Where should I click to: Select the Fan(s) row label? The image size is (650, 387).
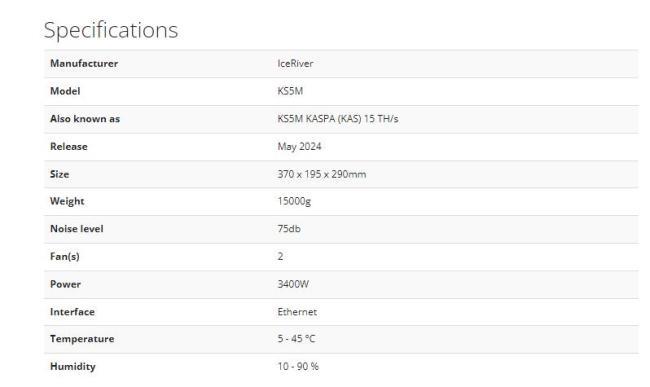(65, 256)
